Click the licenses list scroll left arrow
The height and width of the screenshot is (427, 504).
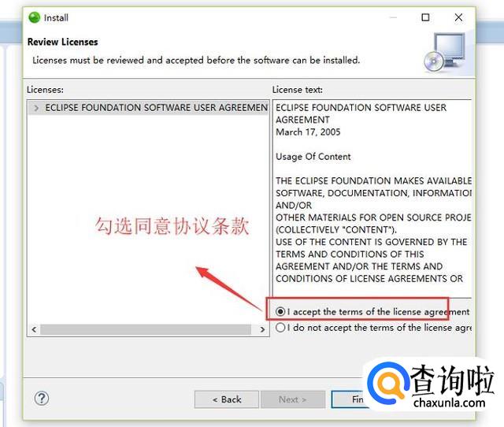34,329
